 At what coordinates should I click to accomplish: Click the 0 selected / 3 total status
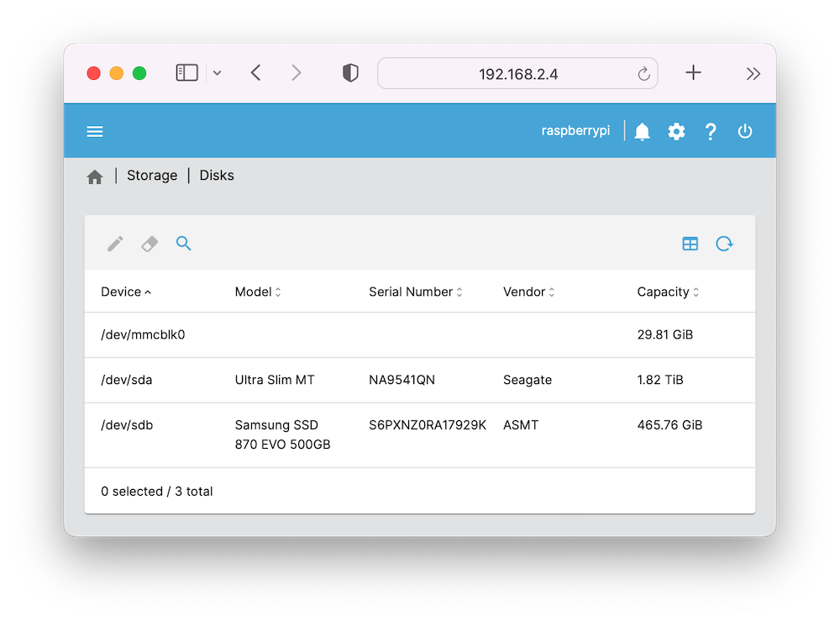pyautogui.click(x=156, y=492)
